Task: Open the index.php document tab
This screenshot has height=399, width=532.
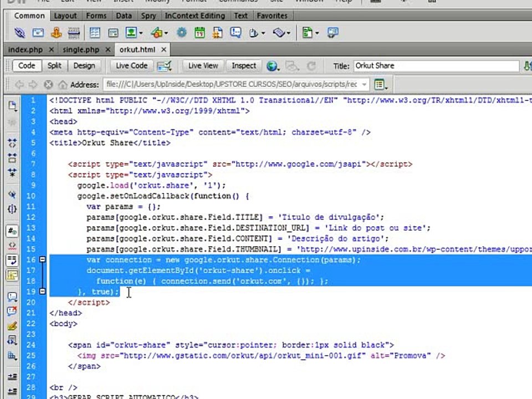Action: point(25,50)
